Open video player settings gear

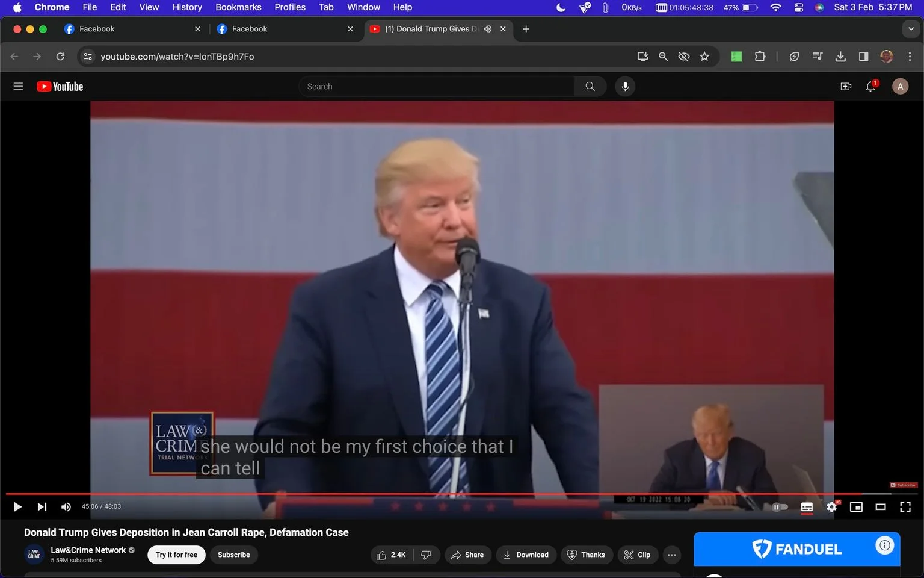[x=831, y=507]
